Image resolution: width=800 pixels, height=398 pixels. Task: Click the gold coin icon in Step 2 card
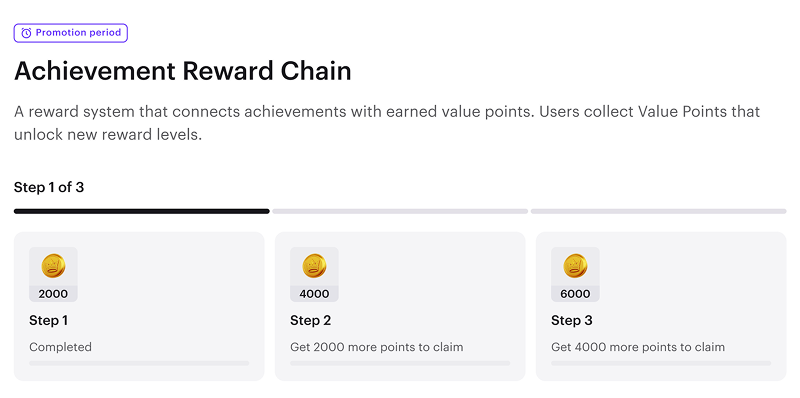coord(314,266)
